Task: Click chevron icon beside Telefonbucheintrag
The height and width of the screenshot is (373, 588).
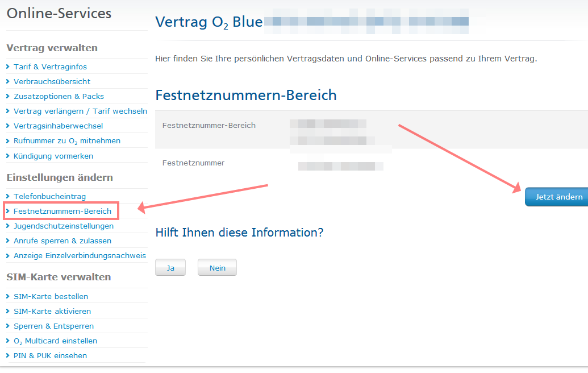Action: click(x=8, y=196)
